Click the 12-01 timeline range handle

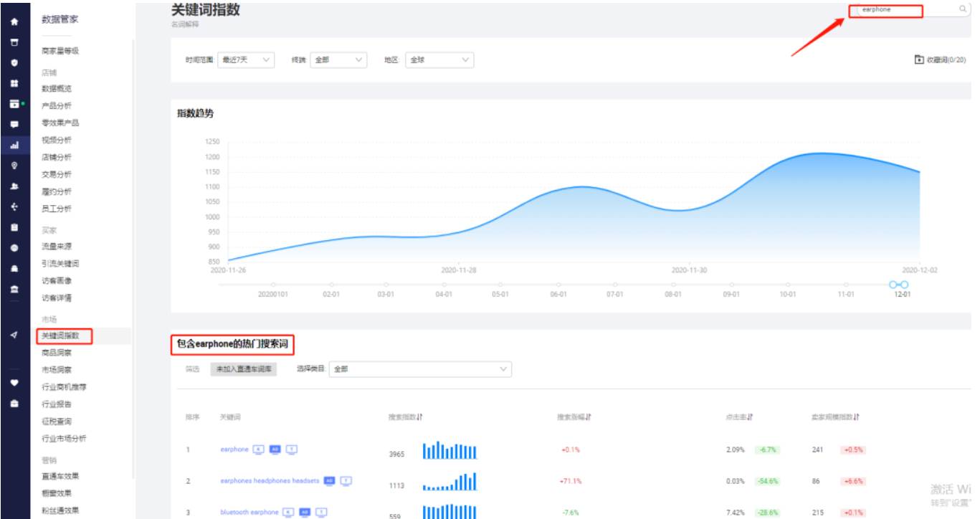[x=899, y=285]
